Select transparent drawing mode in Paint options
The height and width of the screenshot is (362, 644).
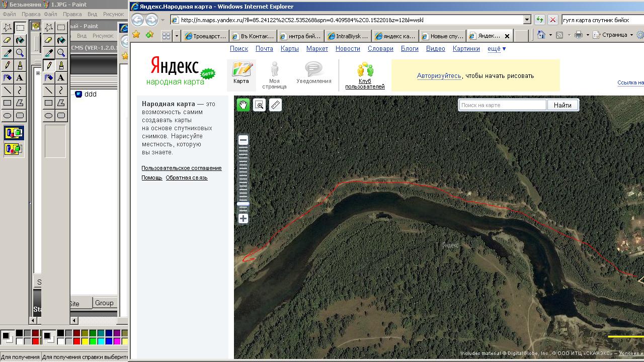click(x=14, y=149)
